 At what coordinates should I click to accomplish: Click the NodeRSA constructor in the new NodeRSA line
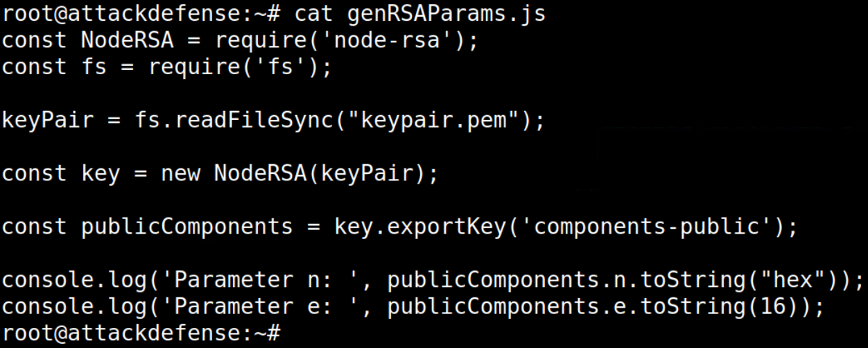point(262,173)
